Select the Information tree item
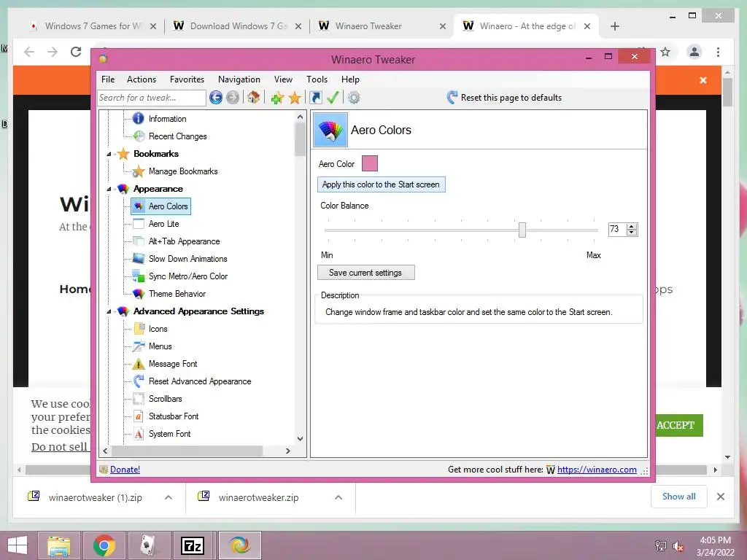 tap(167, 119)
